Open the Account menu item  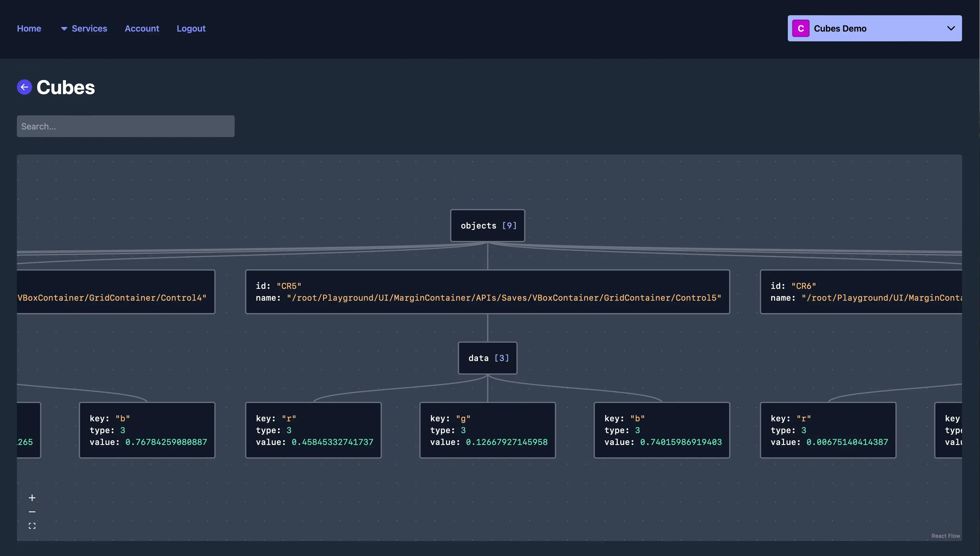pyautogui.click(x=142, y=29)
